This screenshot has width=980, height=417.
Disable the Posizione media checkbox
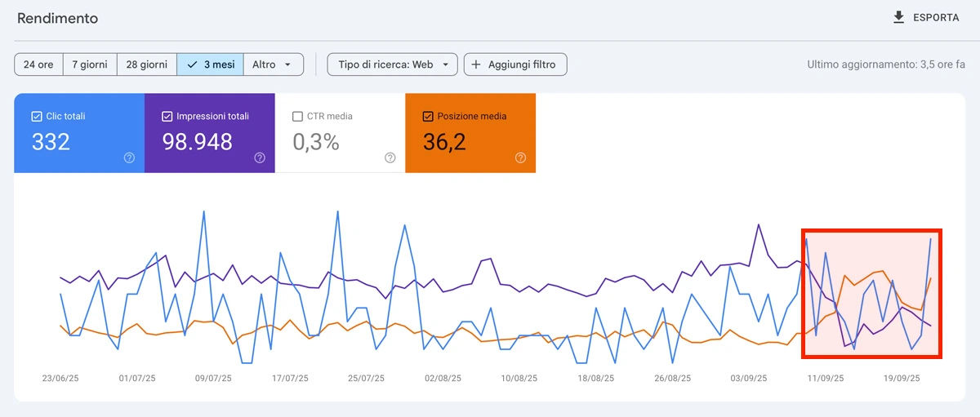(428, 117)
